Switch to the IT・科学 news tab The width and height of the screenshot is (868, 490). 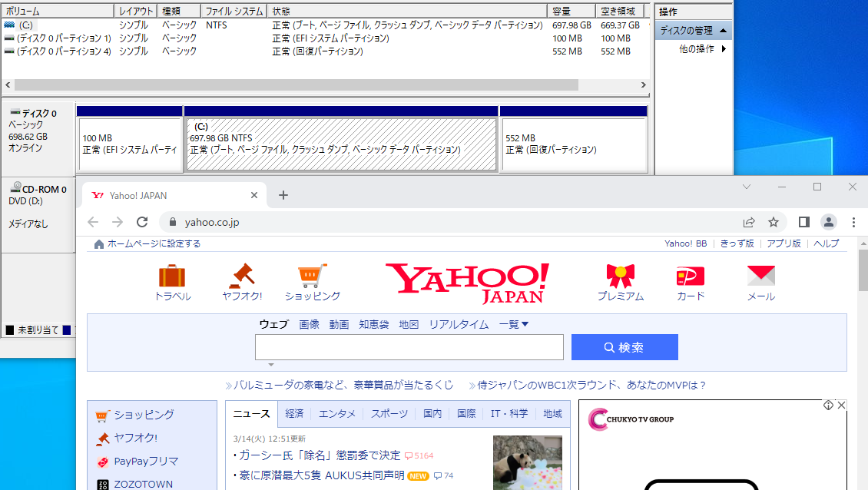tap(509, 414)
